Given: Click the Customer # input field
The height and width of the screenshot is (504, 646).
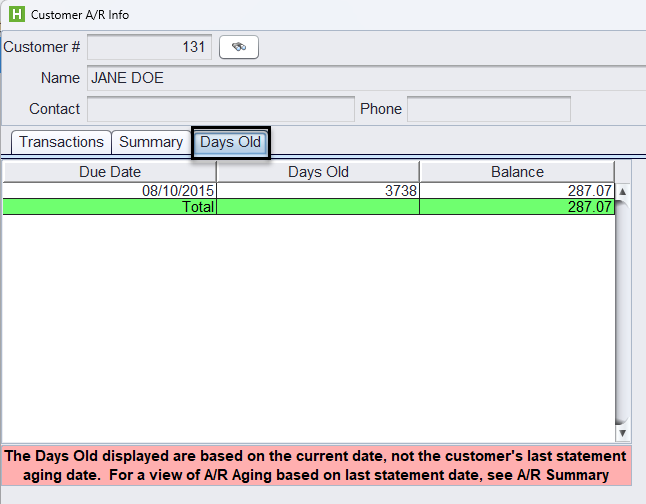Looking at the screenshot, I should tap(149, 47).
